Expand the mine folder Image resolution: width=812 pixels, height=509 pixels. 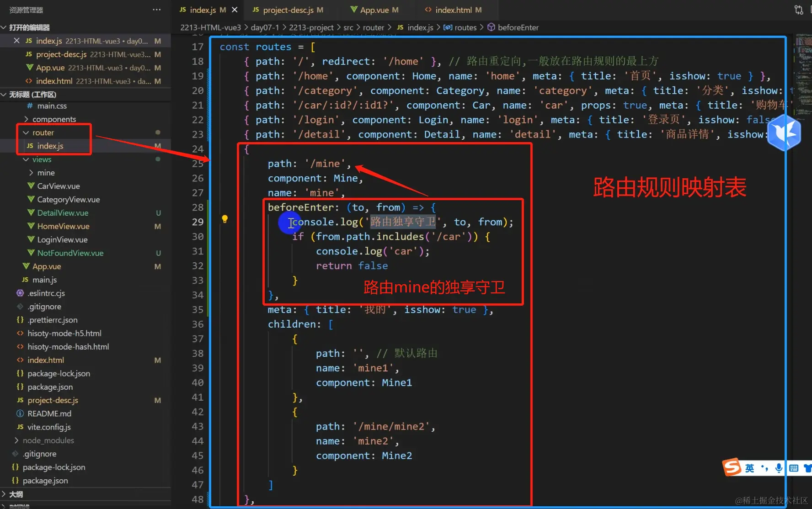click(x=46, y=173)
